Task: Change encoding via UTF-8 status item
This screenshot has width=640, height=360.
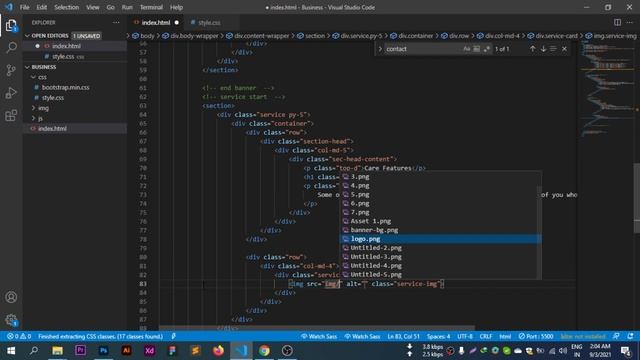Action: click(x=465, y=337)
